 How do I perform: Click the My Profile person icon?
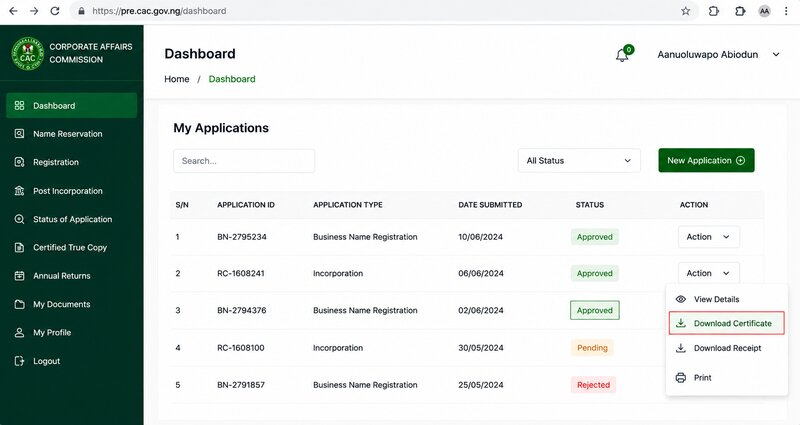[19, 333]
